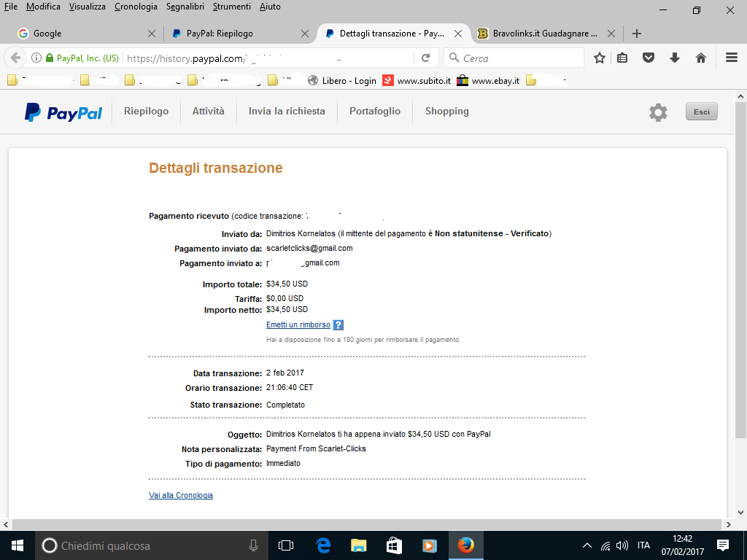Open the media player taskbar icon

[x=429, y=545]
